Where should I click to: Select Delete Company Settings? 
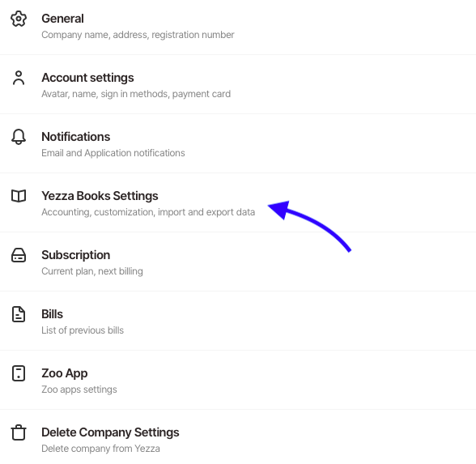238,436
